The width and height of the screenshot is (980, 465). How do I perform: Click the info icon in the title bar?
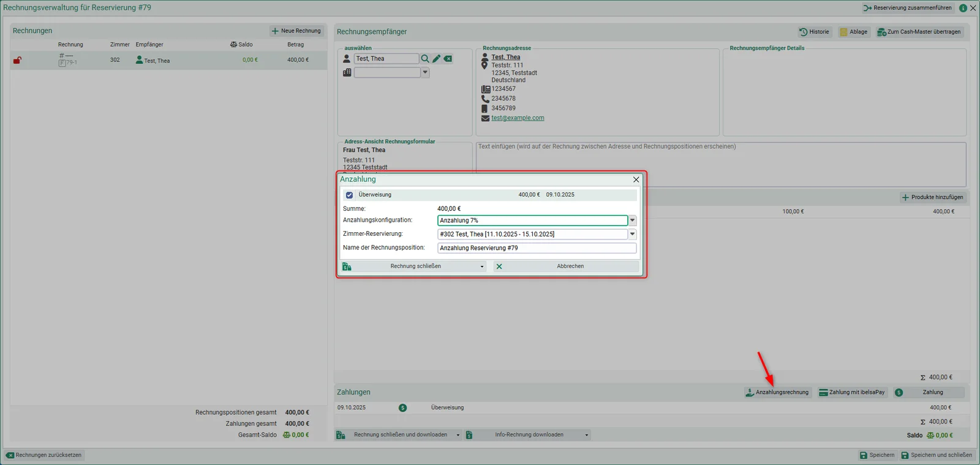click(963, 8)
